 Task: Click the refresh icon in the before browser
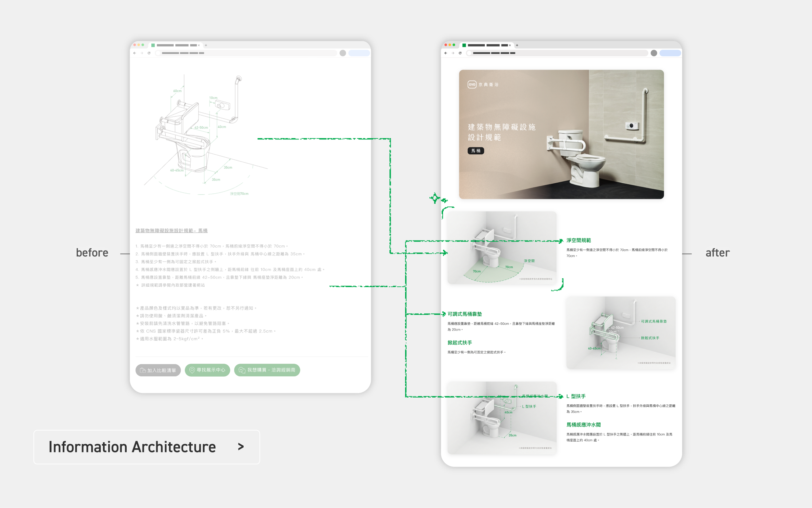point(149,53)
